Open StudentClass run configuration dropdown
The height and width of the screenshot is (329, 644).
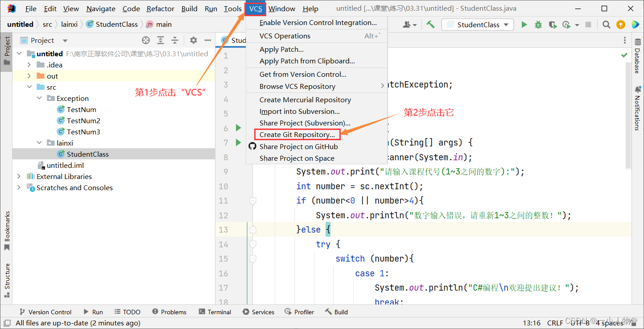[x=478, y=25]
